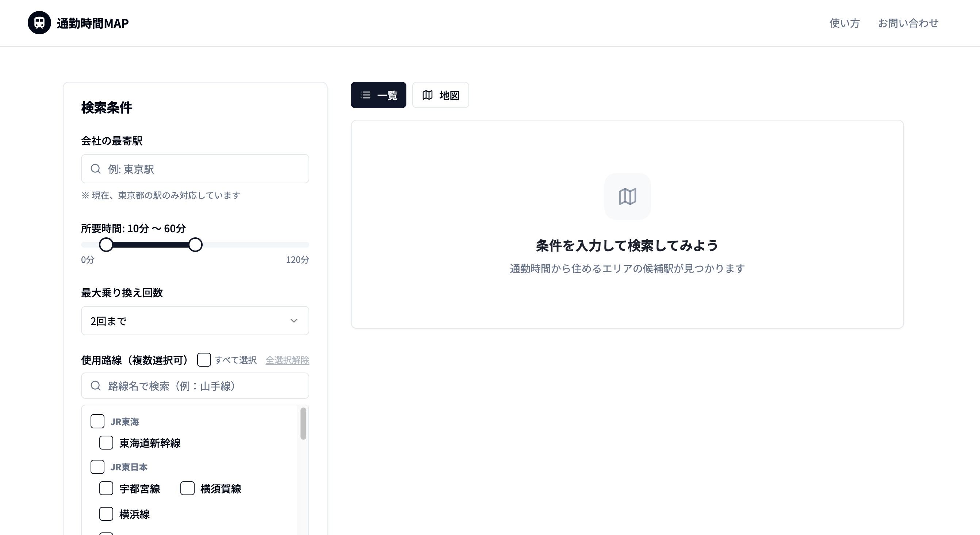
Task: Switch to the 地図 view tab
Action: coord(440,95)
